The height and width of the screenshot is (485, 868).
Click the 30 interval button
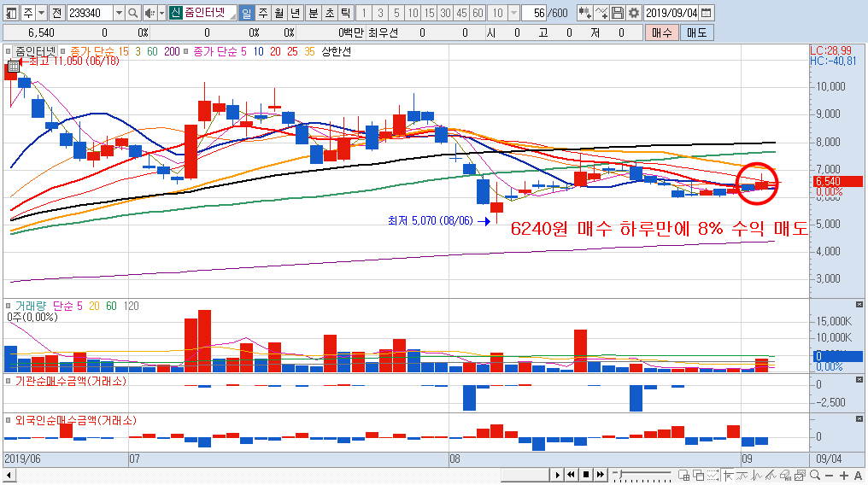[446, 13]
